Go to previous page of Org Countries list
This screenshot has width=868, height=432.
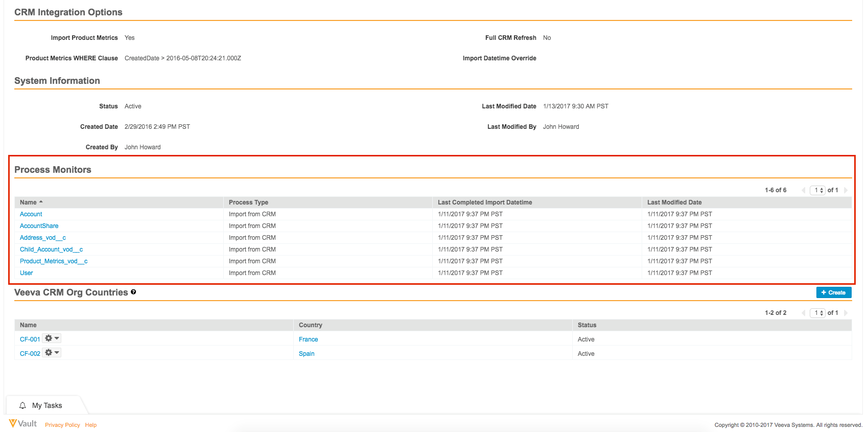[x=804, y=313]
